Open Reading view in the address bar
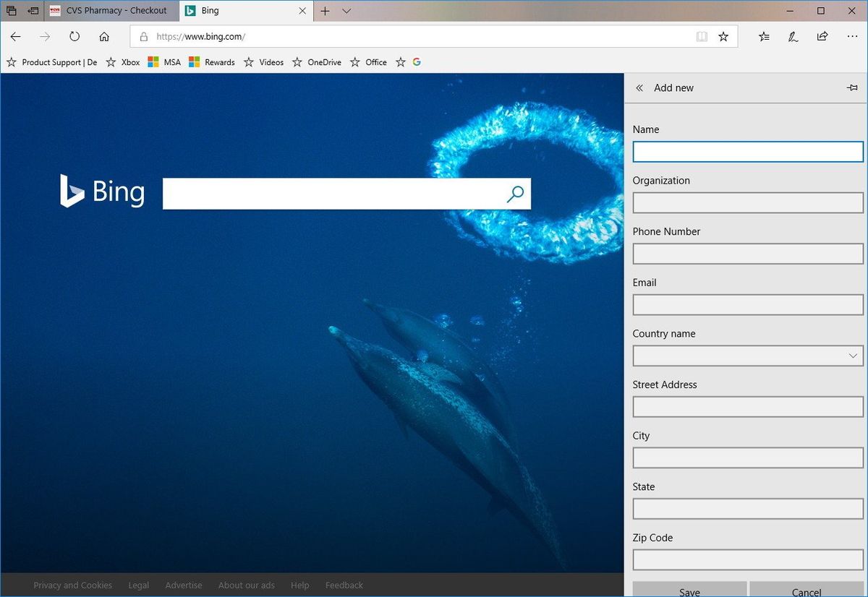 (702, 36)
